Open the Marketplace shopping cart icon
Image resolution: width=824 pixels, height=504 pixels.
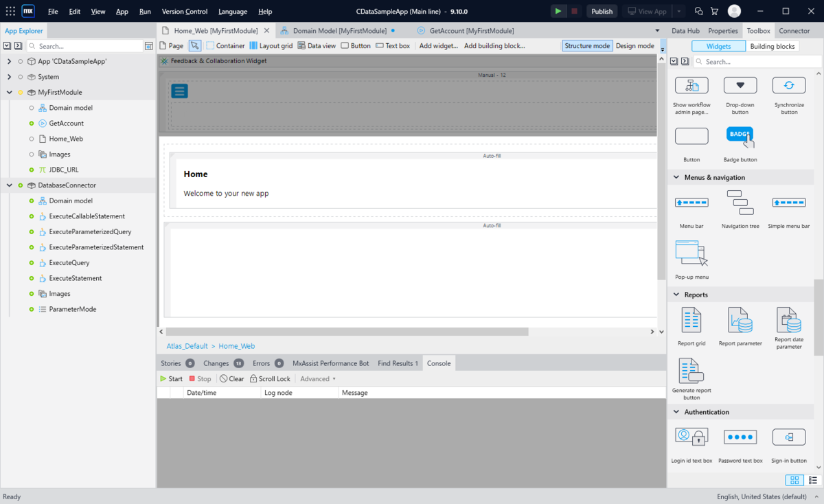pos(714,11)
